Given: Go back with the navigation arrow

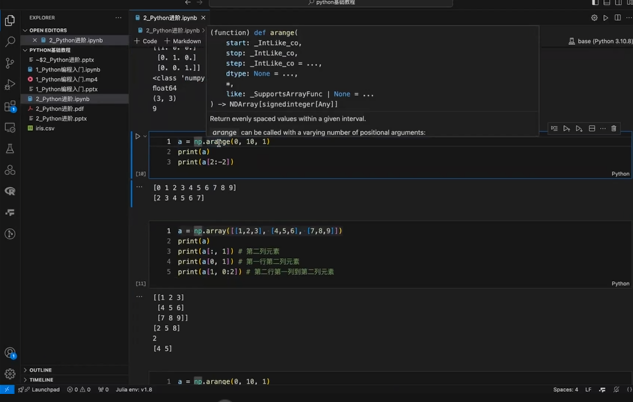Looking at the screenshot, I should (x=188, y=2).
